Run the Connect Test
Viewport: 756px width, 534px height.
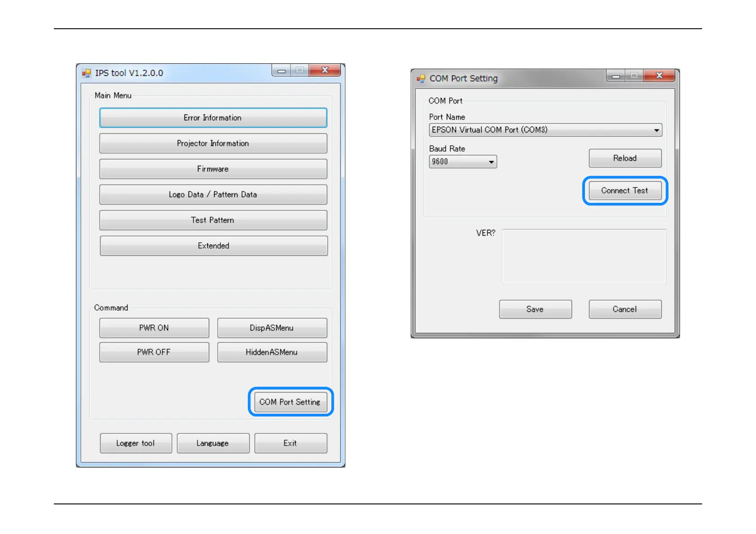pos(625,190)
